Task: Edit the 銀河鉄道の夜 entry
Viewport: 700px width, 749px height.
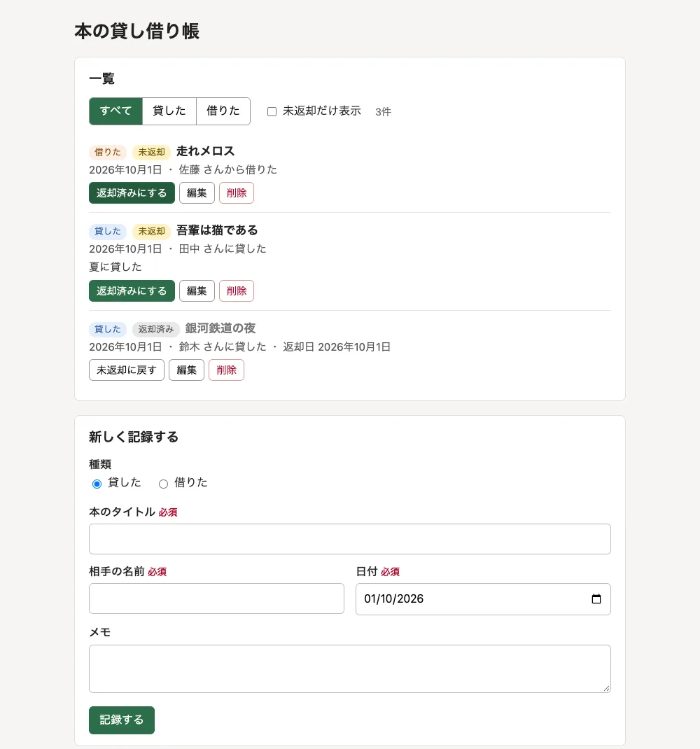Action: [x=186, y=370]
